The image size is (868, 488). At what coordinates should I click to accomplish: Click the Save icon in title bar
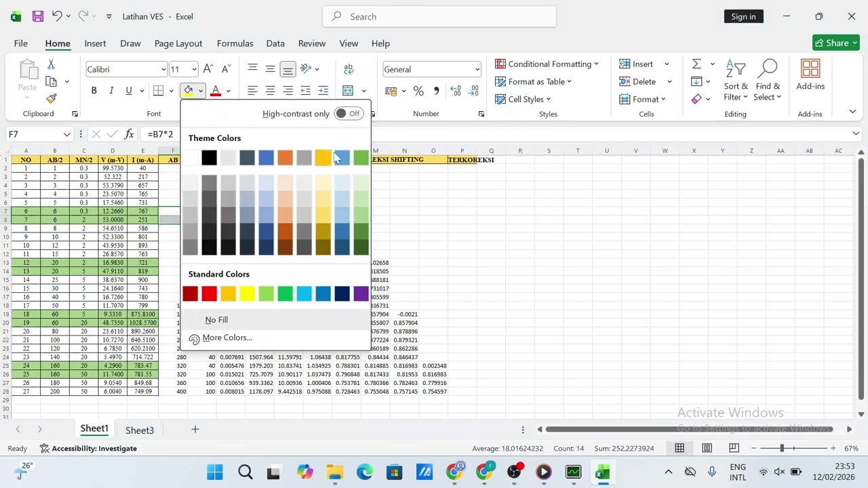tap(38, 16)
